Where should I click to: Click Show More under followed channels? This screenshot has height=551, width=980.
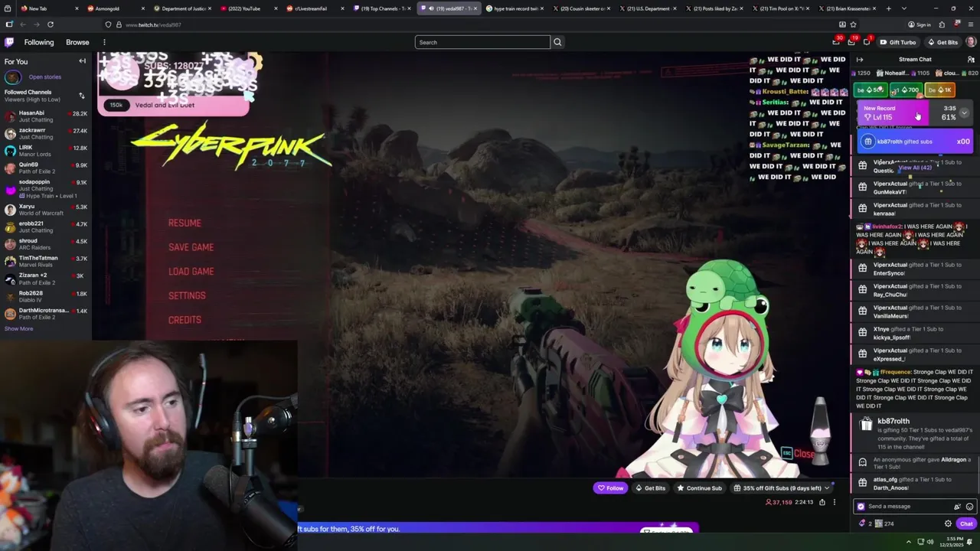pyautogui.click(x=18, y=329)
